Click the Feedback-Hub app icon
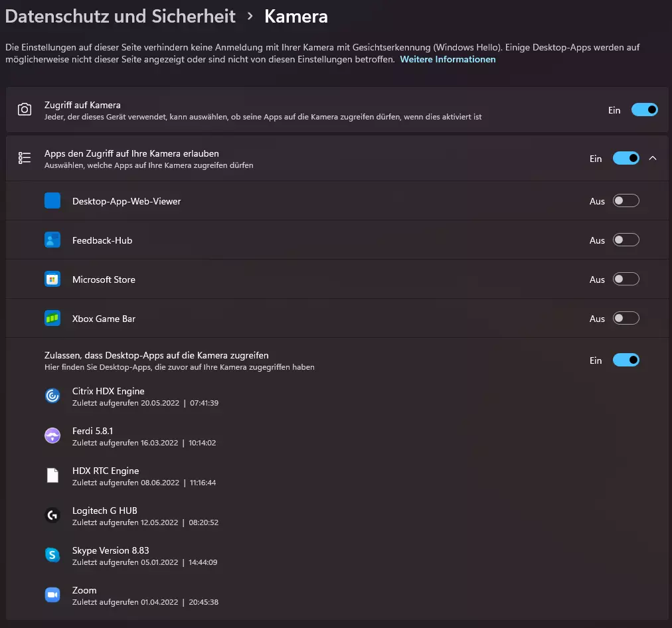672x628 pixels. coord(52,240)
